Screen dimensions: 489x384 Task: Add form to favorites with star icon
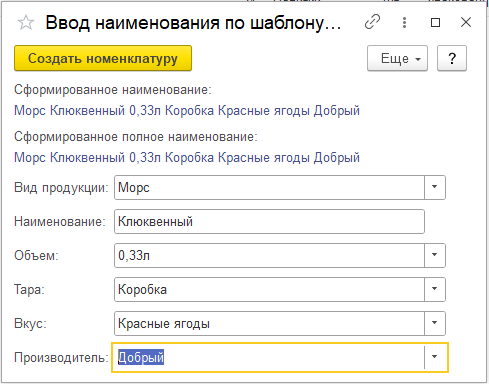[x=26, y=23]
